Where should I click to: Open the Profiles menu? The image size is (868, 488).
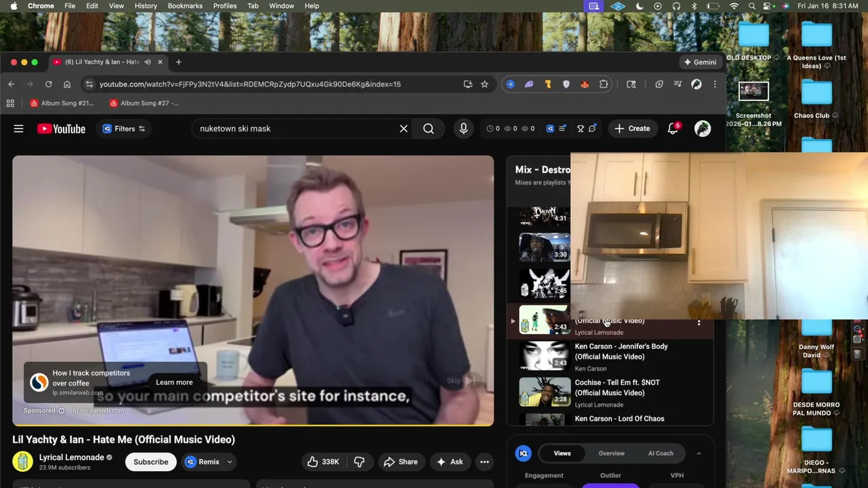pyautogui.click(x=225, y=6)
